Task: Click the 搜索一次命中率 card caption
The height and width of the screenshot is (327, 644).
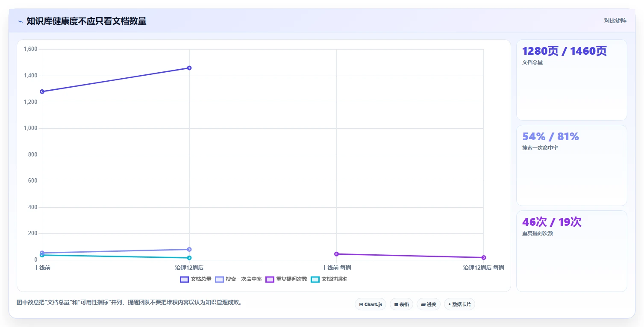Action: (540, 148)
